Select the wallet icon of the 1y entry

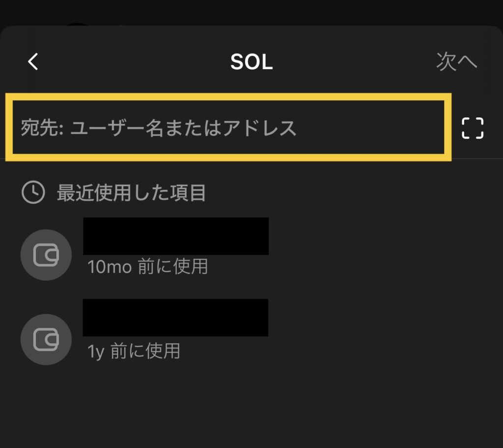(46, 339)
